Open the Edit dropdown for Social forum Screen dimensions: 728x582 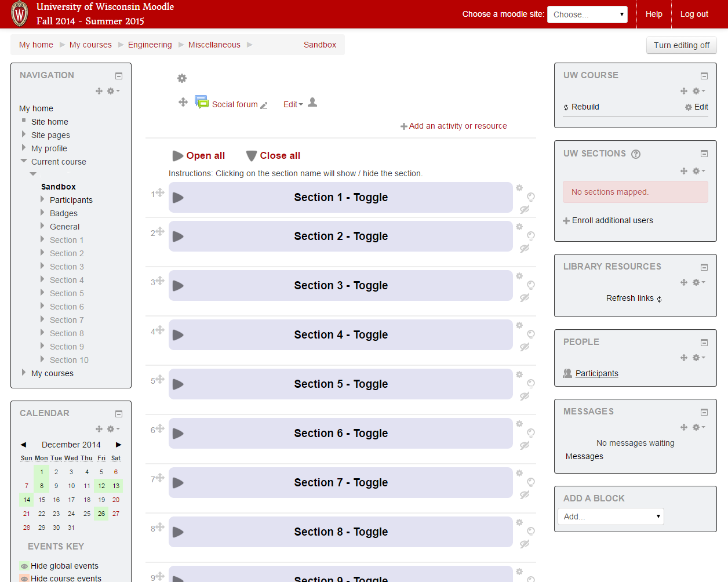(293, 104)
